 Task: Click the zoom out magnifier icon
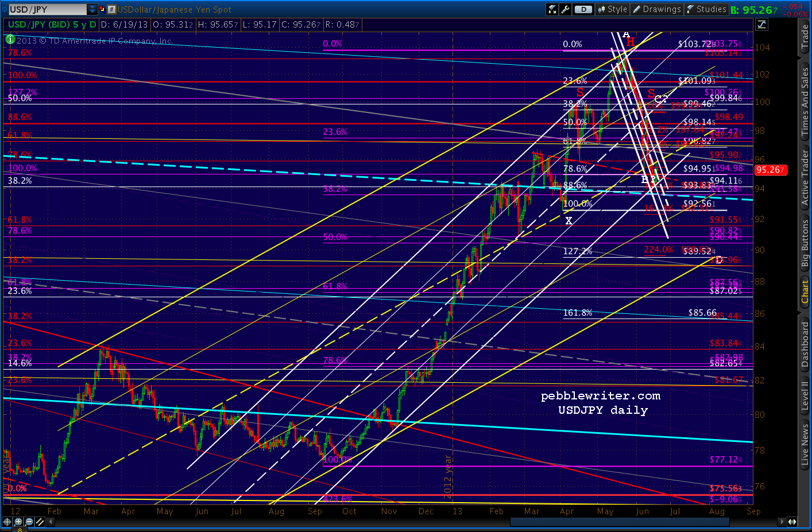pos(29,522)
